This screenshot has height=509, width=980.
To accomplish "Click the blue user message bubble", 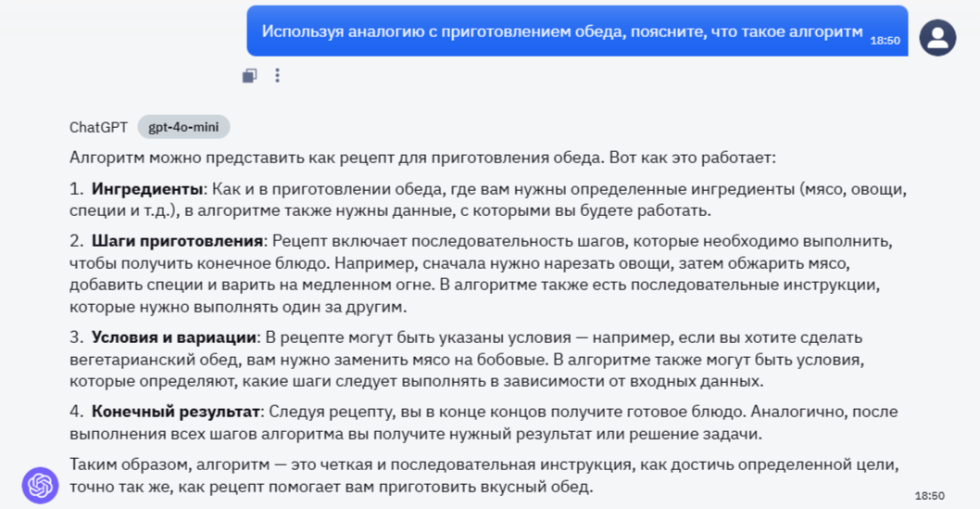I will (x=577, y=32).
